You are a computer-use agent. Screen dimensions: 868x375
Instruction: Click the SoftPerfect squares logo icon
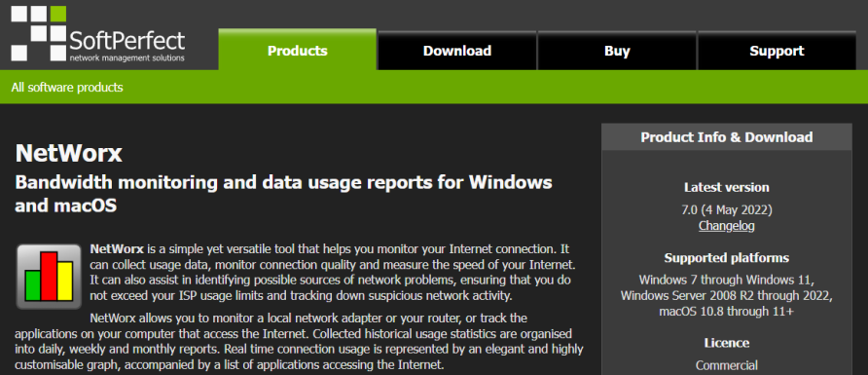[39, 33]
